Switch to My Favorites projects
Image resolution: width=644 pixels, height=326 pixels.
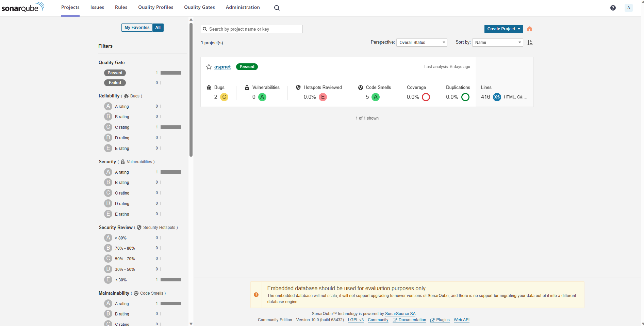coord(137,28)
